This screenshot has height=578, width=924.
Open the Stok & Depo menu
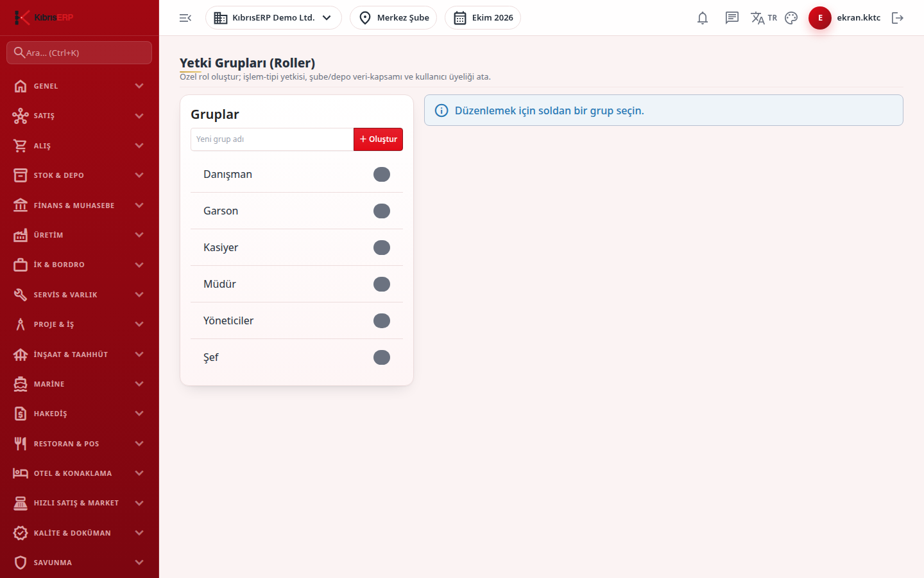tap(80, 175)
